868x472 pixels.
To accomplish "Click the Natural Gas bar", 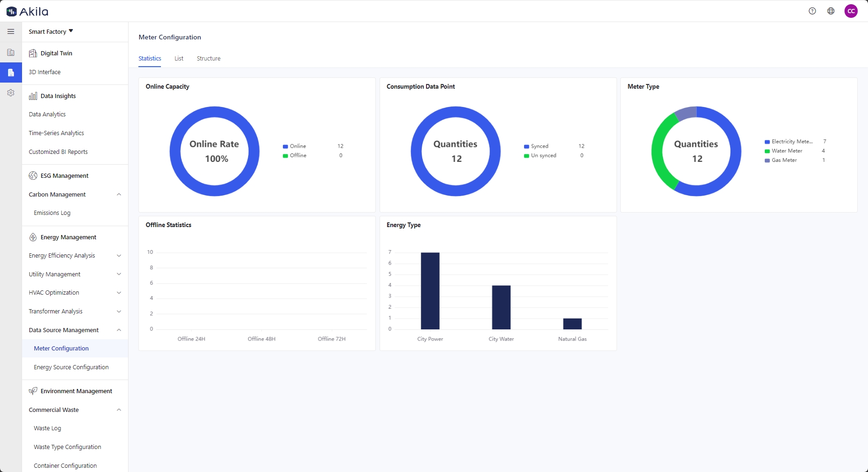I will 572,324.
